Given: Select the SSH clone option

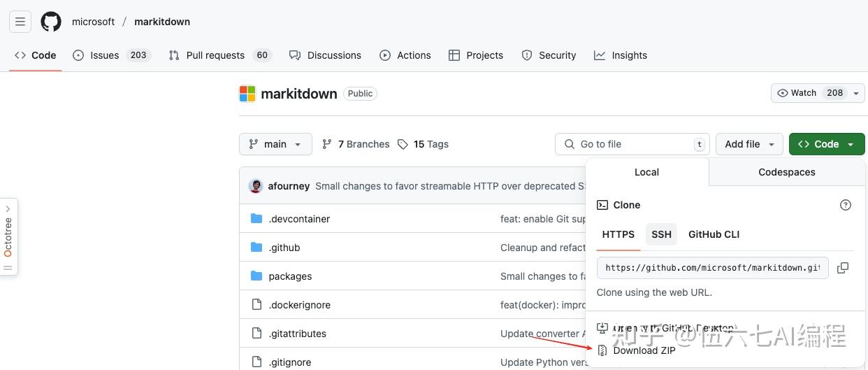Looking at the screenshot, I should pos(661,234).
